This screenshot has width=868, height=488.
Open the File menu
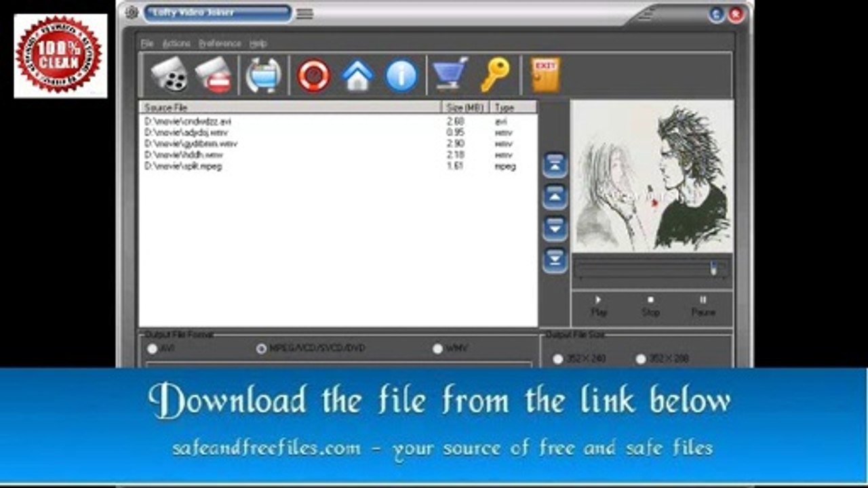147,43
